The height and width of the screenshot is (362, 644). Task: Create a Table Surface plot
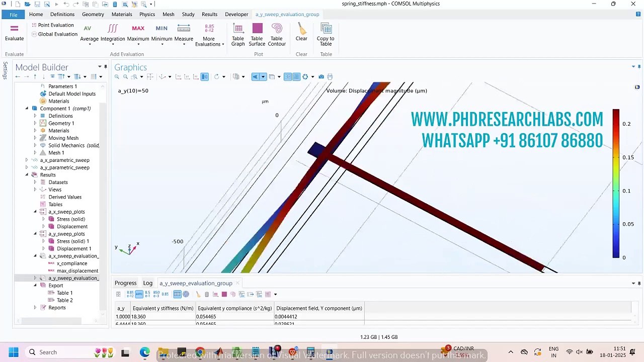tap(257, 35)
